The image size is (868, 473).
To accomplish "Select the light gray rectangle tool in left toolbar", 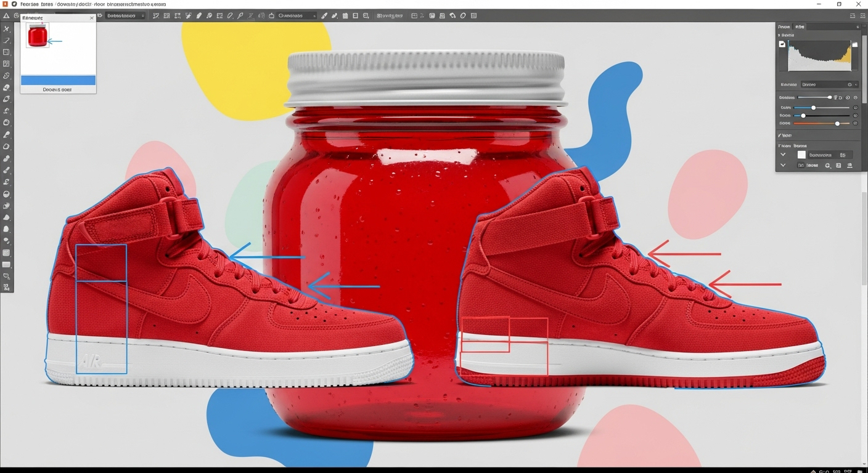I will (7, 264).
